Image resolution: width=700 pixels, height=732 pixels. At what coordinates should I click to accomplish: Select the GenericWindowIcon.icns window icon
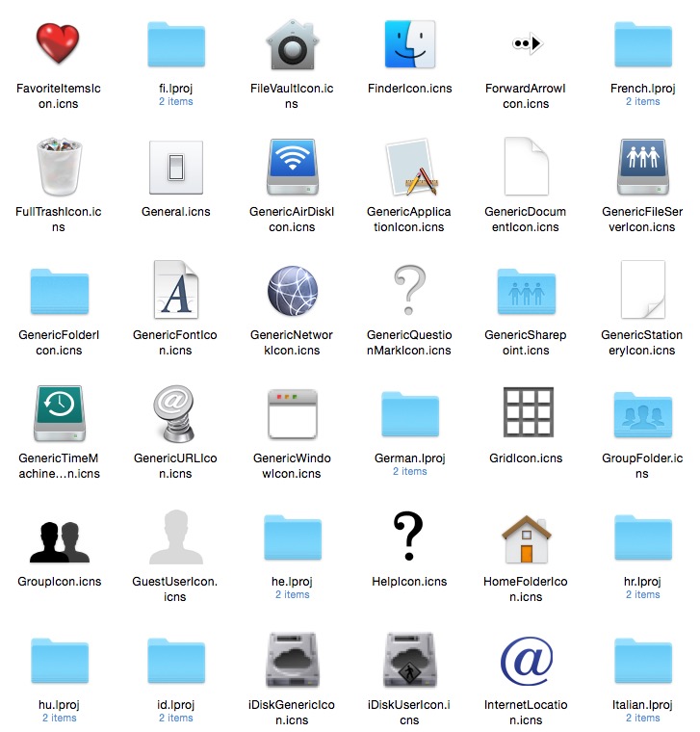(x=293, y=414)
